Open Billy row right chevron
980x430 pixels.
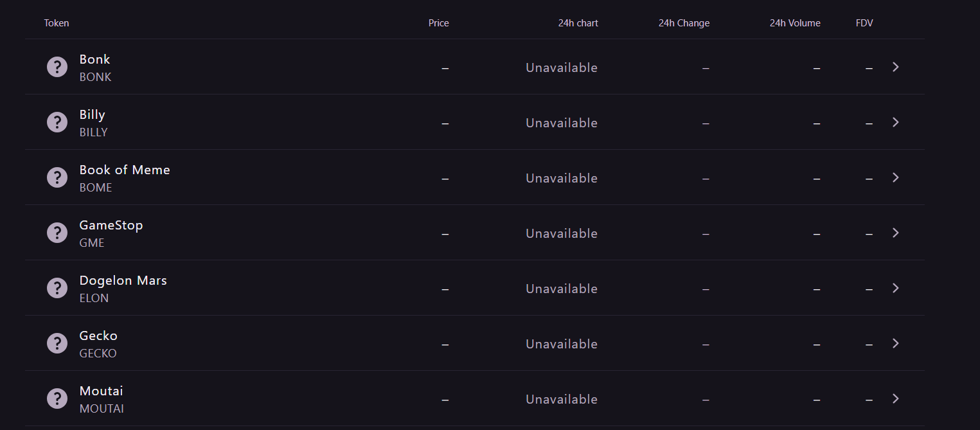[895, 122]
